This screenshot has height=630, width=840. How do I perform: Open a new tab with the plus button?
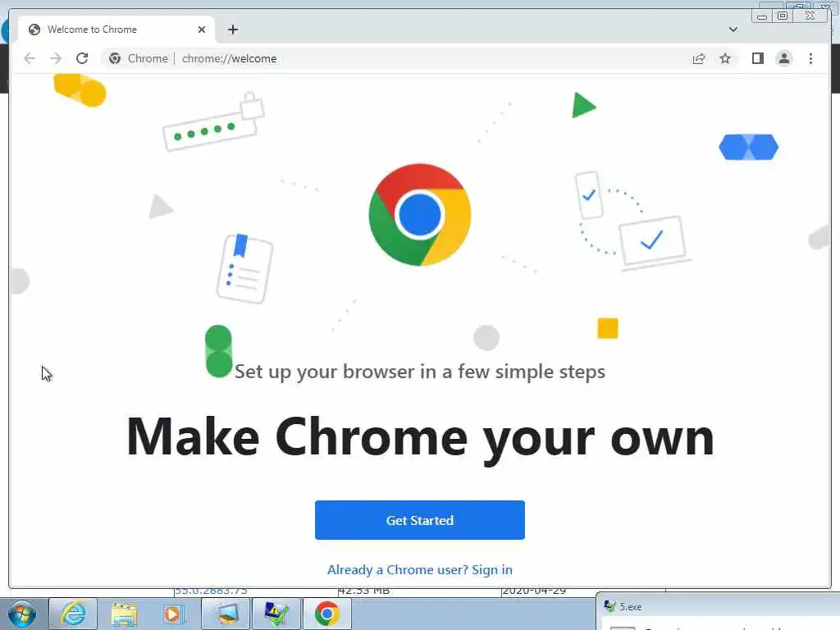[232, 30]
